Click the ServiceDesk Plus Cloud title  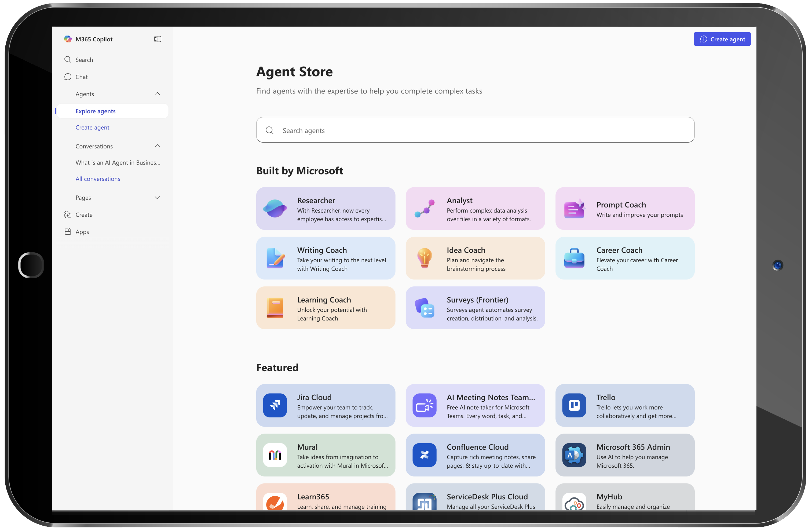click(x=487, y=497)
